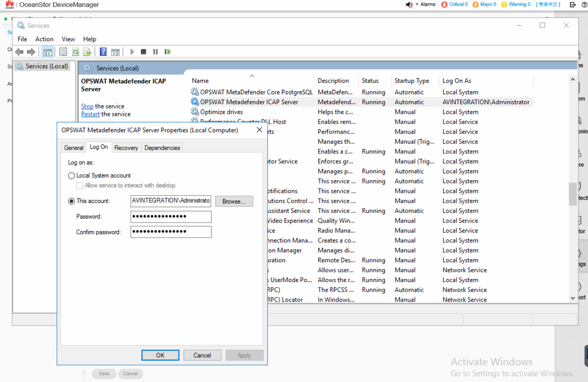Screen dimensions: 588x382
Task: Click the logout icon in DeviceManager header
Action: coord(573,5)
